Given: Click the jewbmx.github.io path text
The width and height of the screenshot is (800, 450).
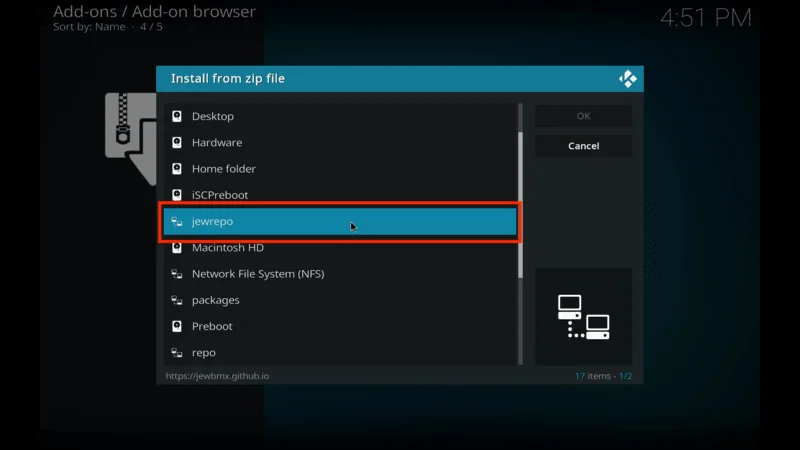Looking at the screenshot, I should 217,376.
